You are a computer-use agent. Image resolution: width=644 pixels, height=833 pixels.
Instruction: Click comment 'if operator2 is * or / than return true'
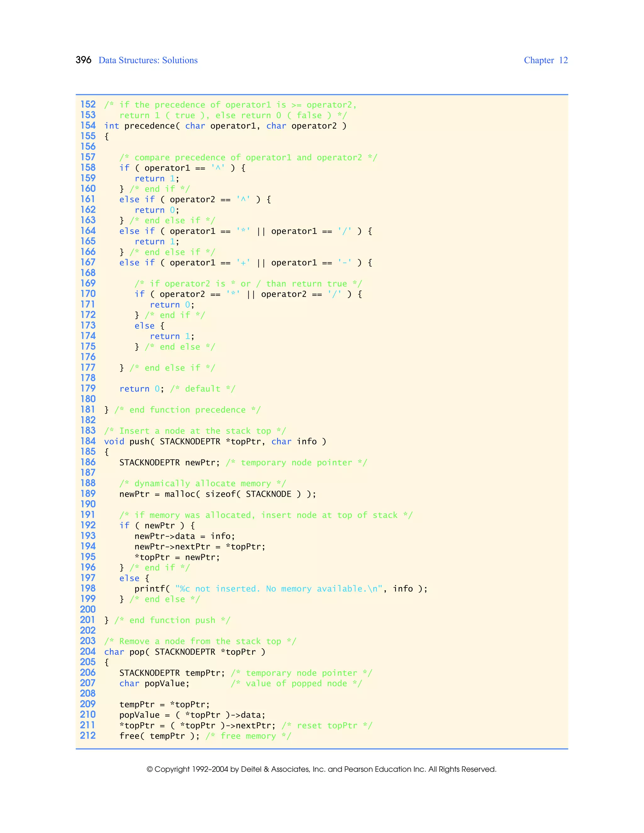pos(248,284)
